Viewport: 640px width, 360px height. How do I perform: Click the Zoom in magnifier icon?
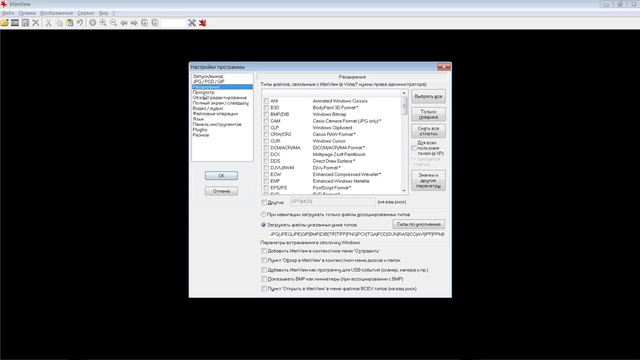(103, 23)
